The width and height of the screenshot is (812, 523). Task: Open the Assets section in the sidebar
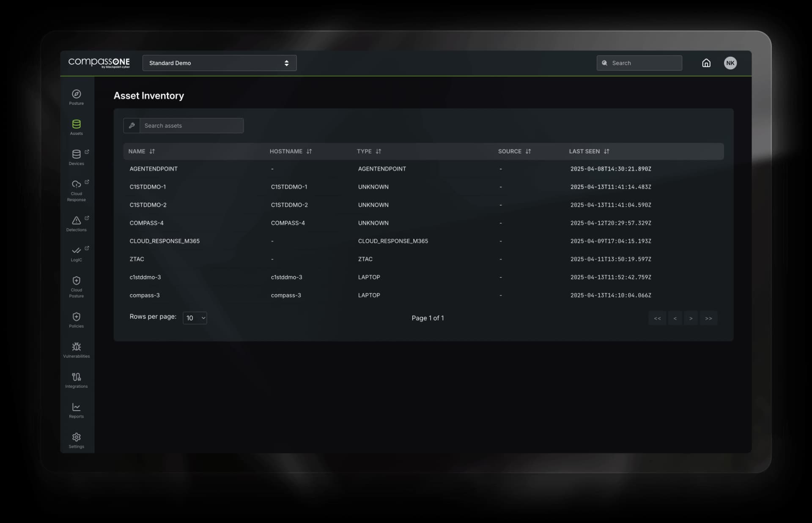coord(76,127)
